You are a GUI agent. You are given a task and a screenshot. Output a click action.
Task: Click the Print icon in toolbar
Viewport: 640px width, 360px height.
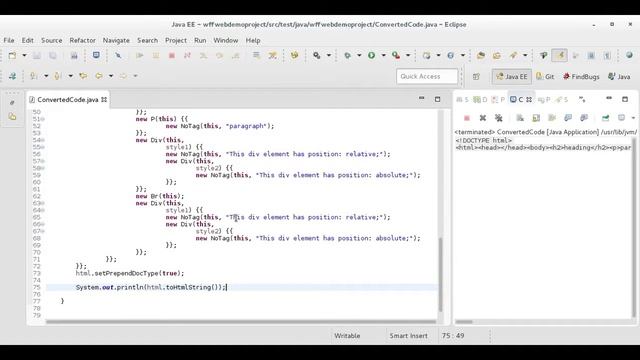coord(74,56)
